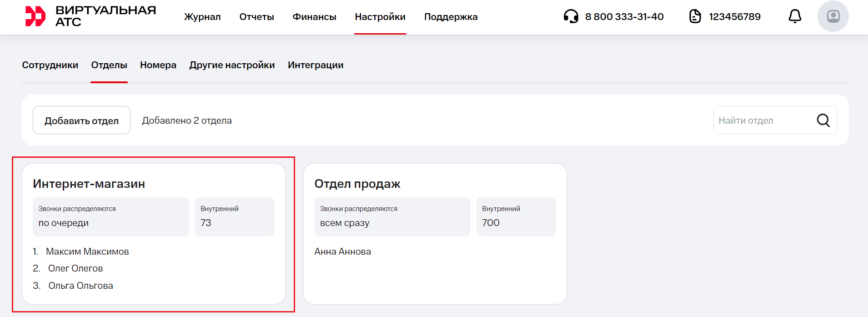Click the Virtual ATS logo icon

[x=35, y=16]
